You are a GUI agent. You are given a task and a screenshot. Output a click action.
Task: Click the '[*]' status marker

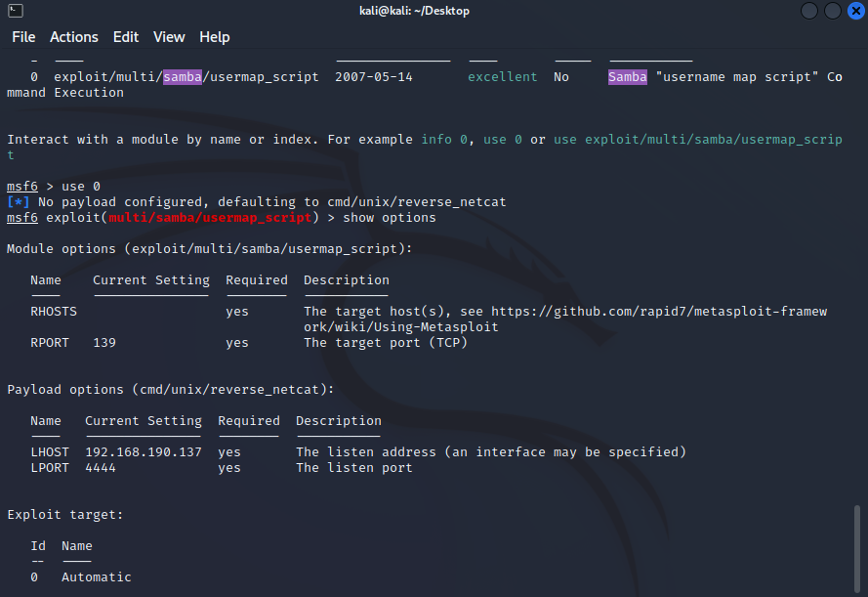(18, 202)
